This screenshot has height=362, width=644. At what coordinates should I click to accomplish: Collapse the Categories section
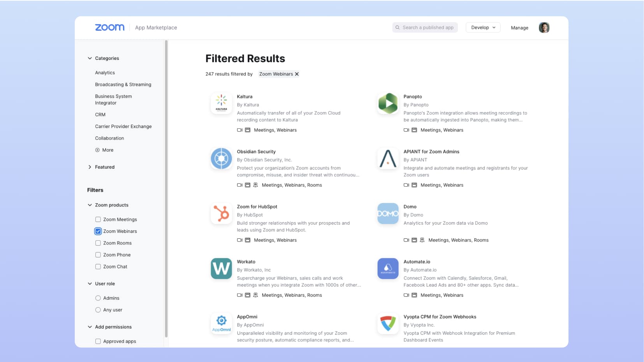click(x=90, y=58)
